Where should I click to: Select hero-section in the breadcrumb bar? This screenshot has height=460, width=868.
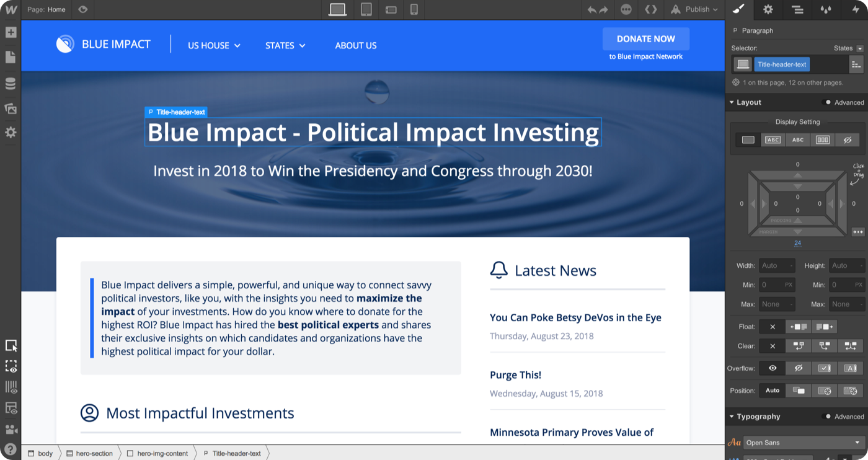point(90,453)
